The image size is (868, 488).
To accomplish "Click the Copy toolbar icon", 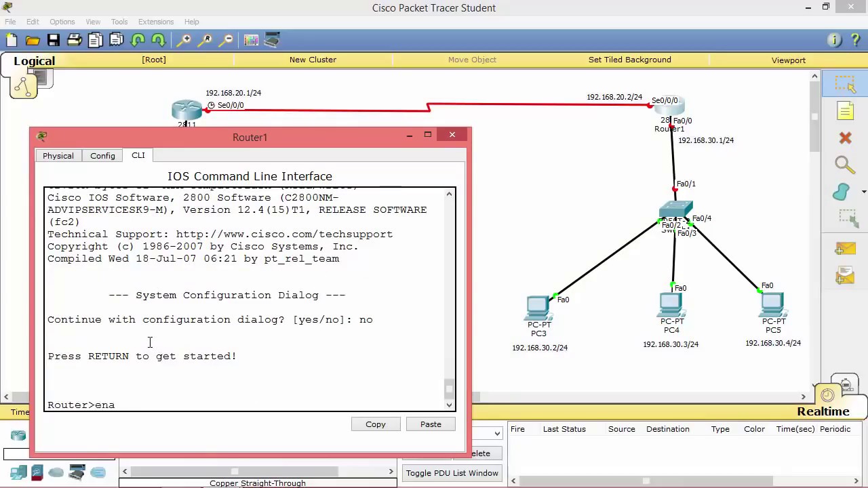I will click(x=95, y=41).
